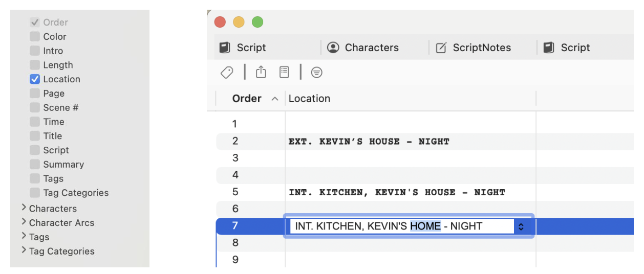The width and height of the screenshot is (644, 274).
Task: Switch to the ScriptNotes tab
Action: point(481,48)
